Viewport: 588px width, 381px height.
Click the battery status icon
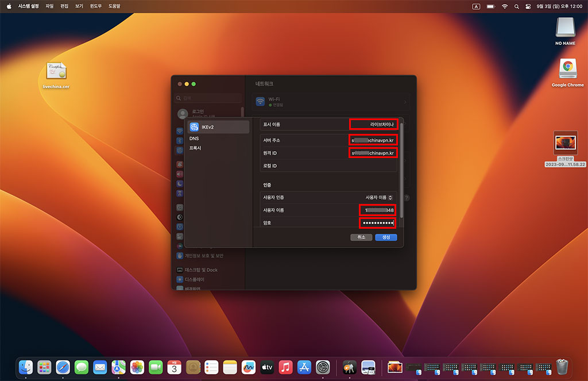[x=491, y=6]
